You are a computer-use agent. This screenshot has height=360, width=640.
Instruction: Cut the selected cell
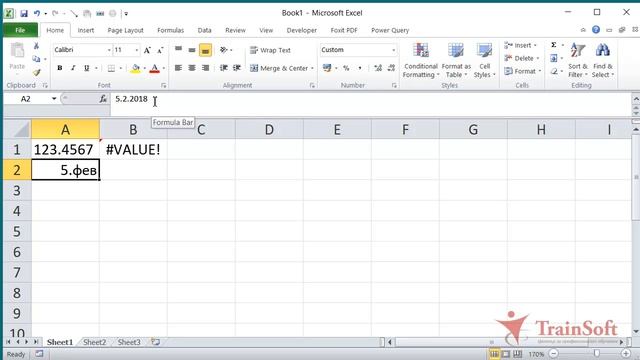36,46
